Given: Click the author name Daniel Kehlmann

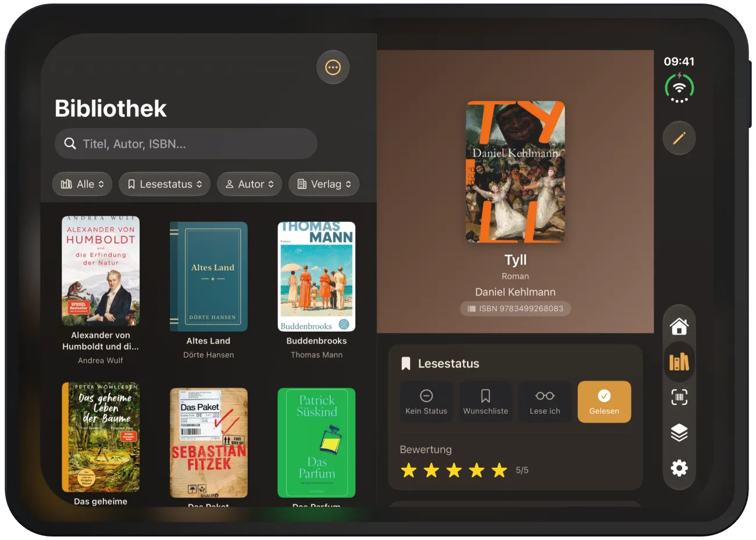Looking at the screenshot, I should pos(515,292).
